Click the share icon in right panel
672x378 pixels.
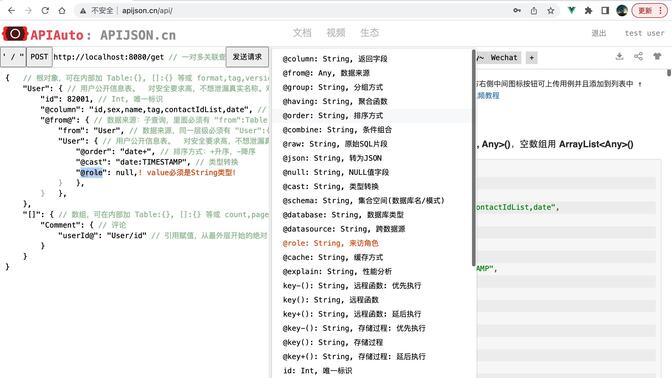(638, 56)
